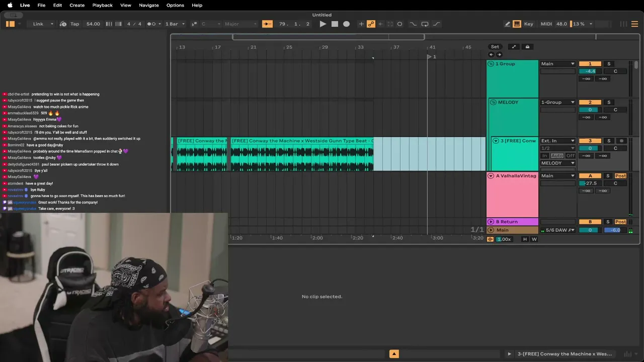The image size is (644, 362).
Task: Click the 1 Group volume field -4.4
Action: pyautogui.click(x=590, y=71)
